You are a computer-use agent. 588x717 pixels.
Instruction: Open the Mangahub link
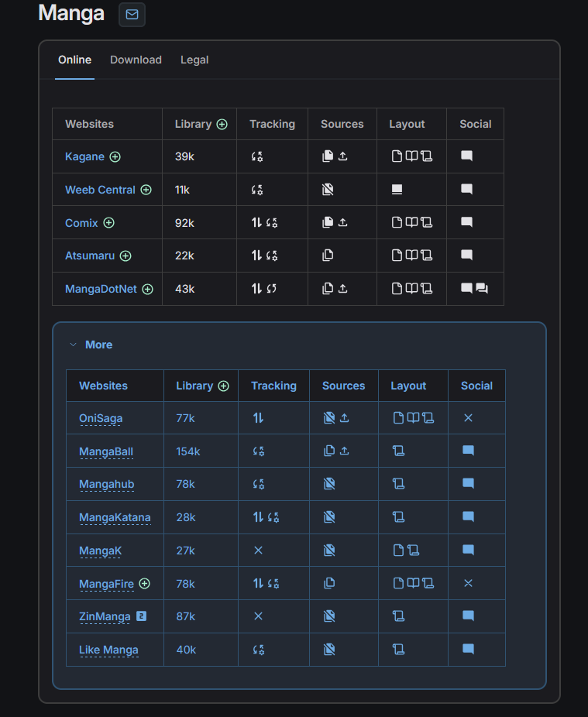tap(107, 484)
